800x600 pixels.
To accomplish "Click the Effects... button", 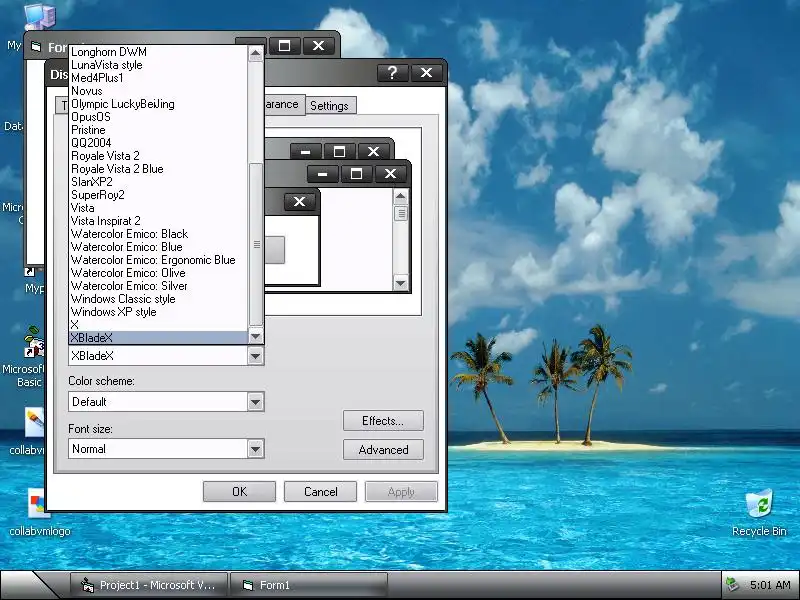I will pyautogui.click(x=383, y=421).
